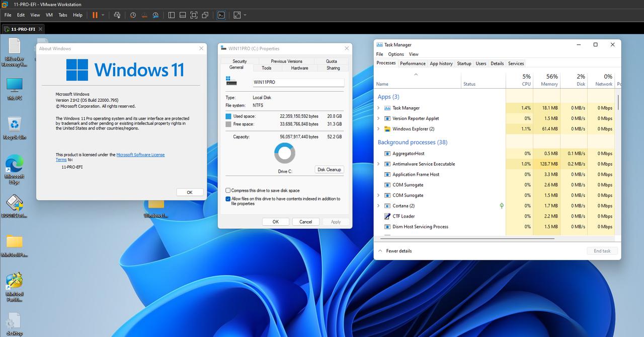Click the CTF Loader process icon

tap(387, 216)
